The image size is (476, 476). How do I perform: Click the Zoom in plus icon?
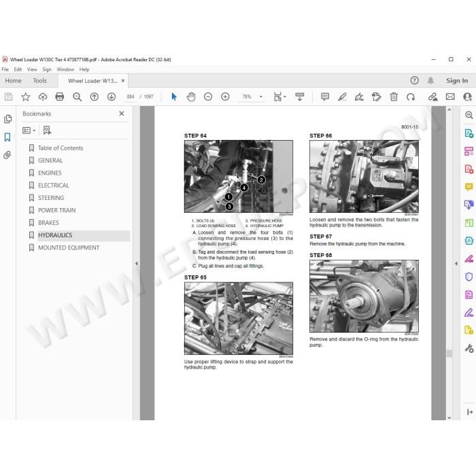[225, 97]
